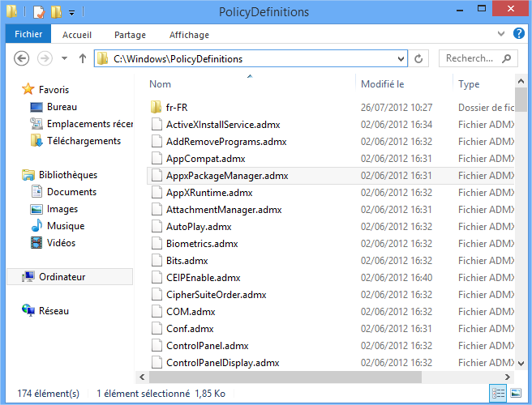Select AppXRuntime.admx file icon

tap(157, 193)
